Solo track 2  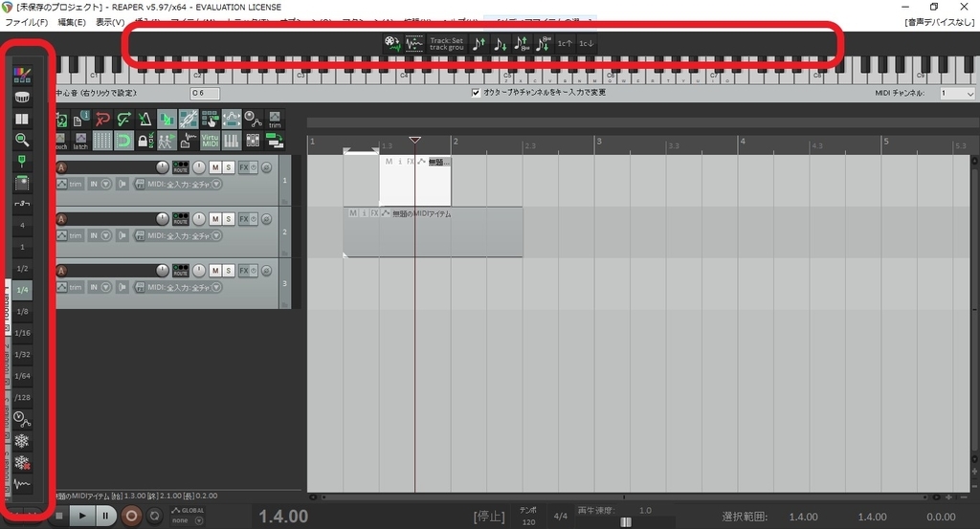click(x=228, y=219)
